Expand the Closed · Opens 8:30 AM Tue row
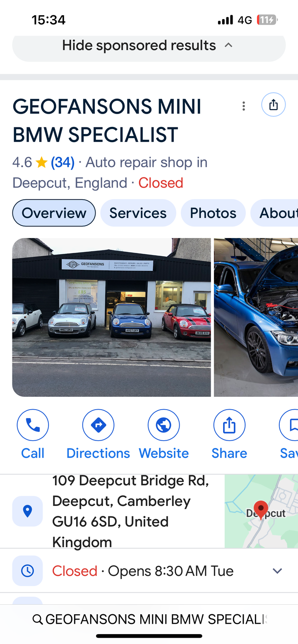This screenshot has width=298, height=644. [149, 571]
